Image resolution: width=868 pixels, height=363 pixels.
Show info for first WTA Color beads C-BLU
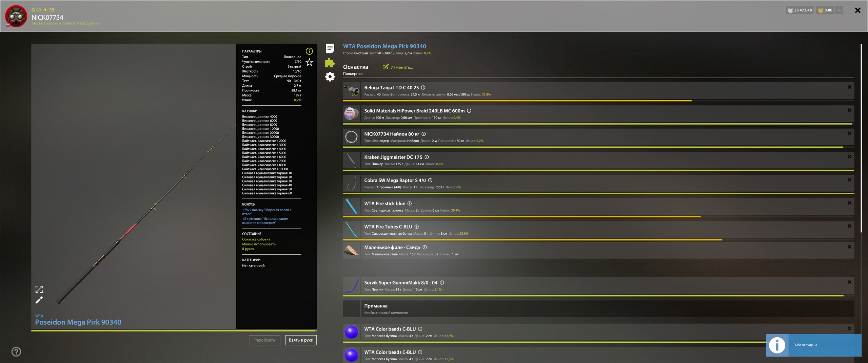[x=420, y=329]
